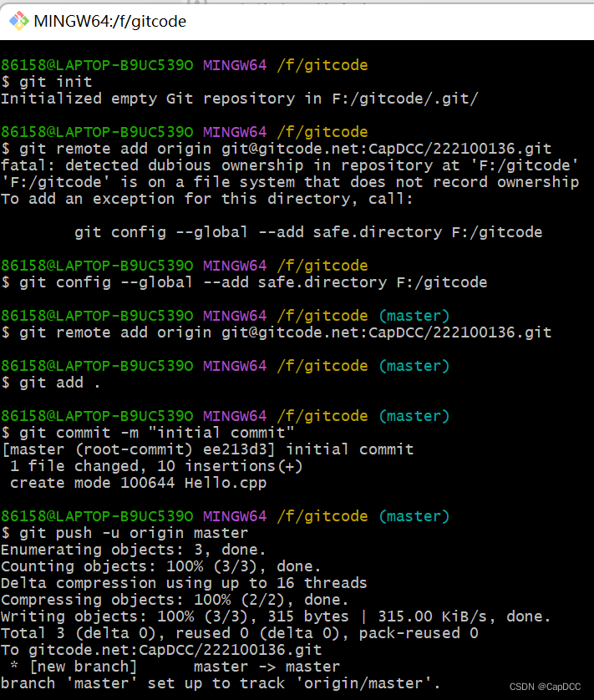Click the '$ git config --global --add safe.directory' command
The image size is (594, 700).
pyautogui.click(x=244, y=282)
